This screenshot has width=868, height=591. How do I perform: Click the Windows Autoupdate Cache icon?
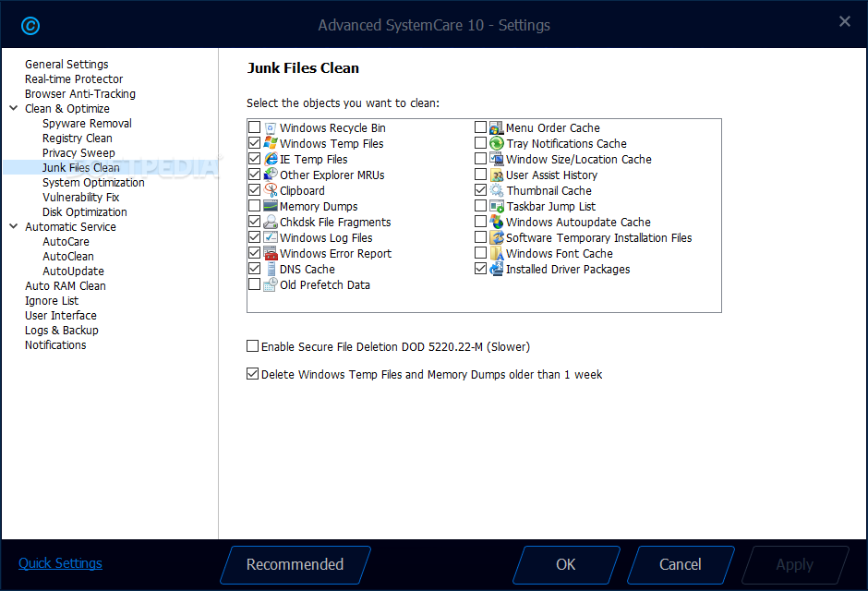(497, 222)
